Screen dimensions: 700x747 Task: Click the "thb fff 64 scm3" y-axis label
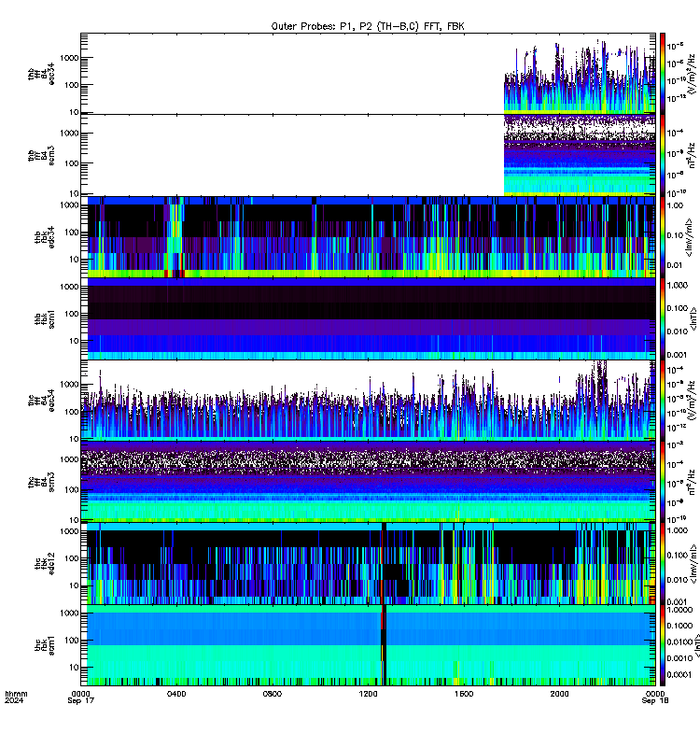(x=41, y=155)
